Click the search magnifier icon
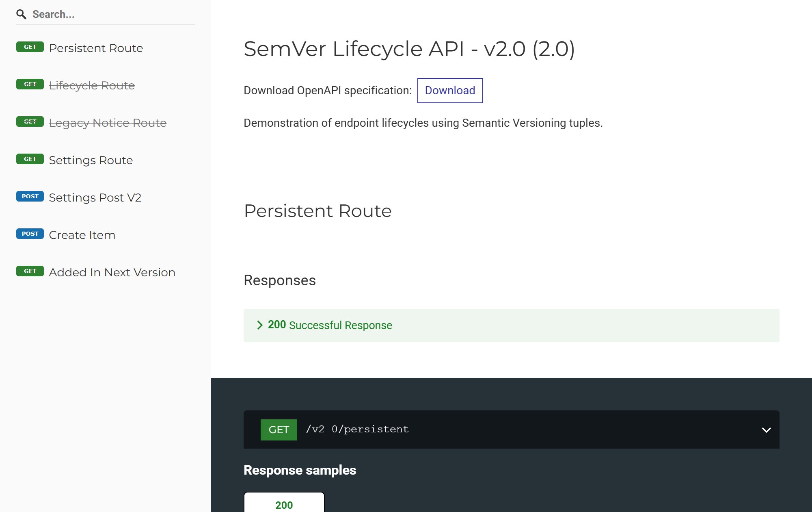This screenshot has height=512, width=812. point(21,15)
